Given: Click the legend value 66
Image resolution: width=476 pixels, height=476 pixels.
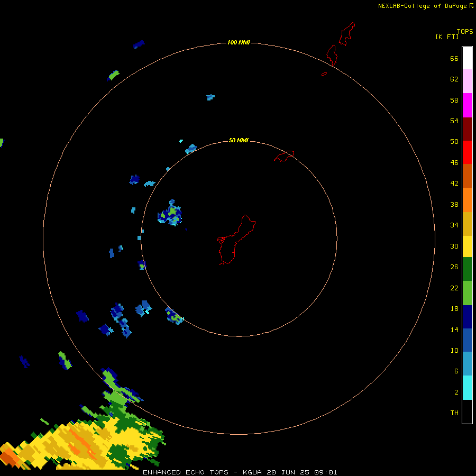Looking at the screenshot, I should [454, 59].
